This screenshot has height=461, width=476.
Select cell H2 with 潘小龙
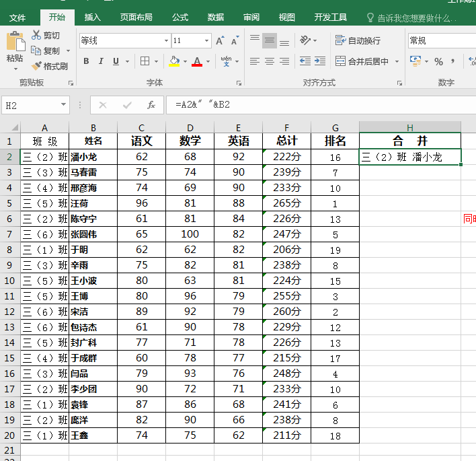(x=410, y=157)
